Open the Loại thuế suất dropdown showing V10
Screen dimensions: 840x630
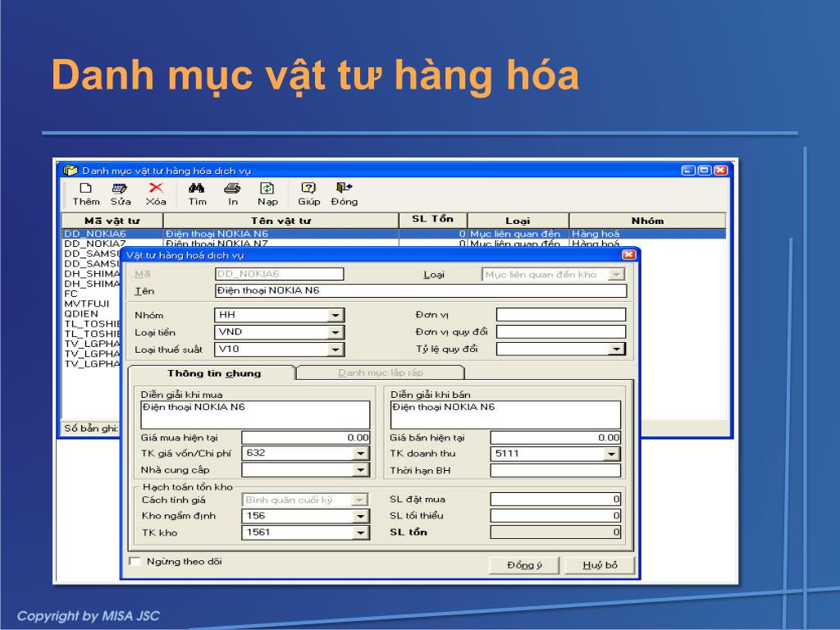click(x=336, y=349)
